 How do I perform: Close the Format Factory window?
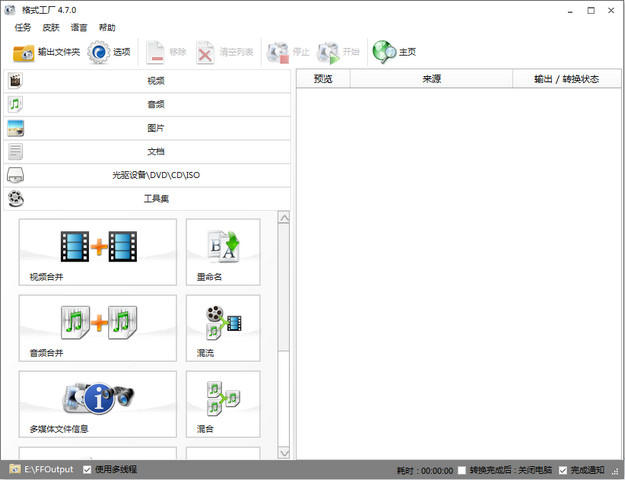[611, 11]
